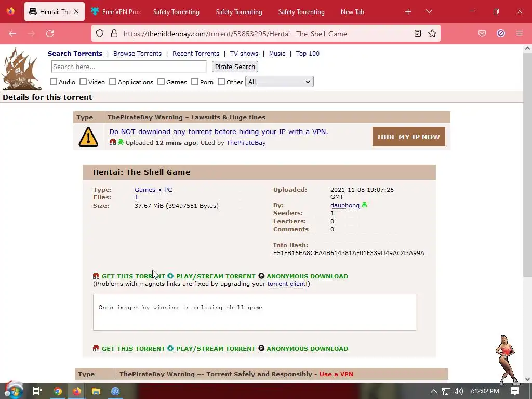Click the upper PLAY/STREAM TORRENT icon
Image resolution: width=532 pixels, height=399 pixels.
coord(170,276)
